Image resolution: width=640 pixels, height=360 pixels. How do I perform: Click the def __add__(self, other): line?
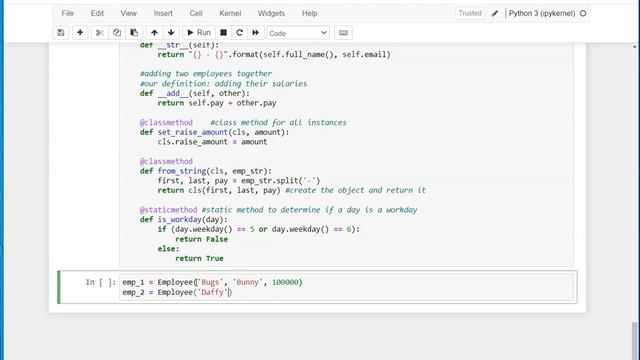click(195, 93)
